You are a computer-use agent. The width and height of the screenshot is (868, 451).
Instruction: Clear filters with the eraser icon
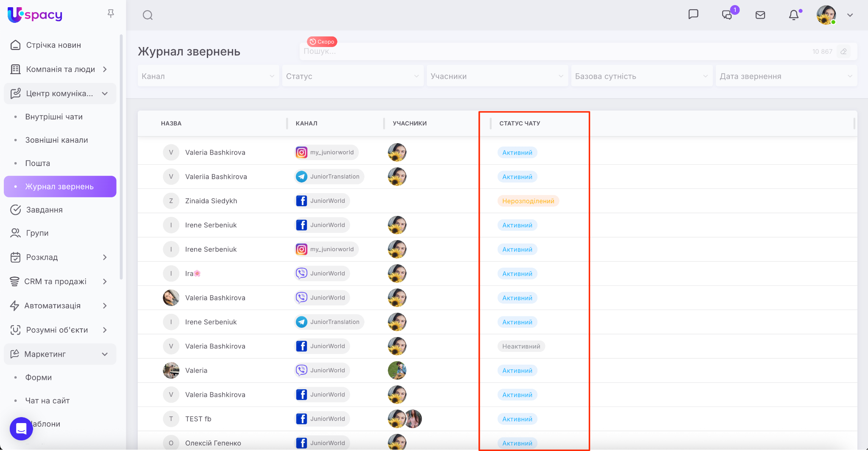click(844, 51)
